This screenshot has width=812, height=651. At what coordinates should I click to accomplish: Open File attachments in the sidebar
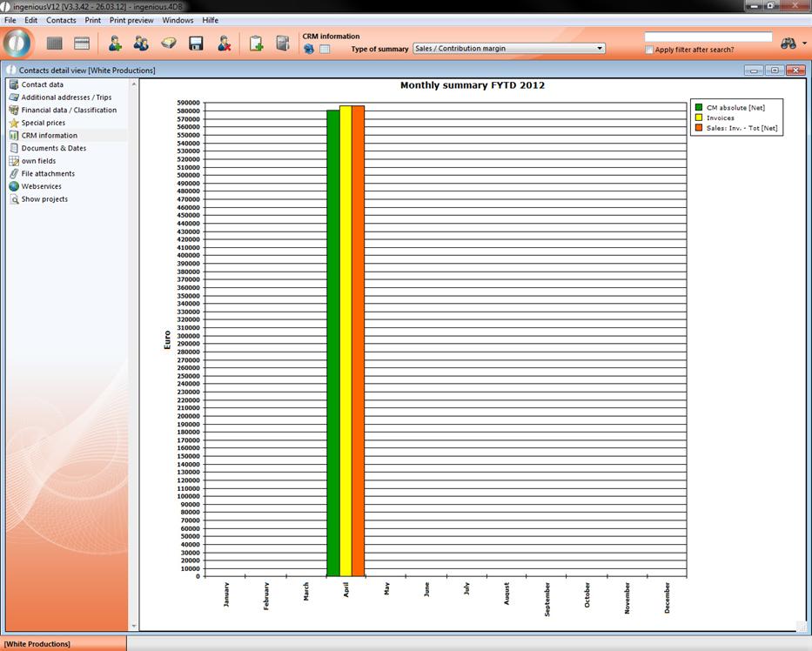coord(48,174)
